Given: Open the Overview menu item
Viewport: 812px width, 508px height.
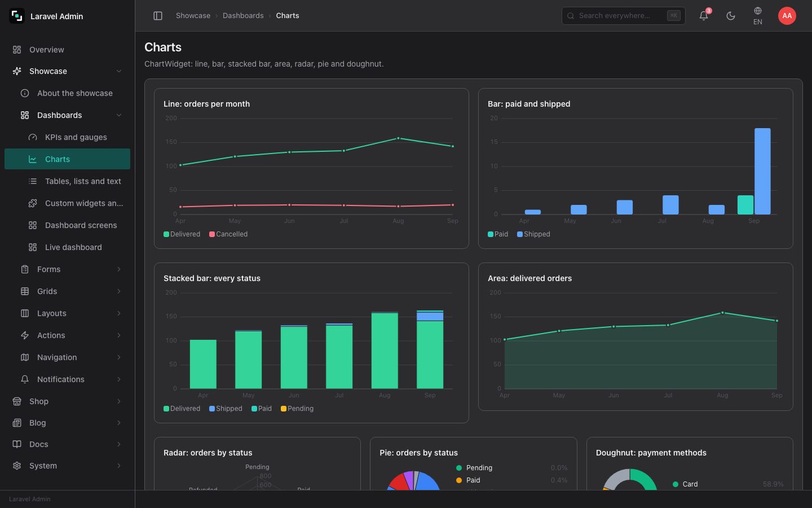Looking at the screenshot, I should click(67, 50).
